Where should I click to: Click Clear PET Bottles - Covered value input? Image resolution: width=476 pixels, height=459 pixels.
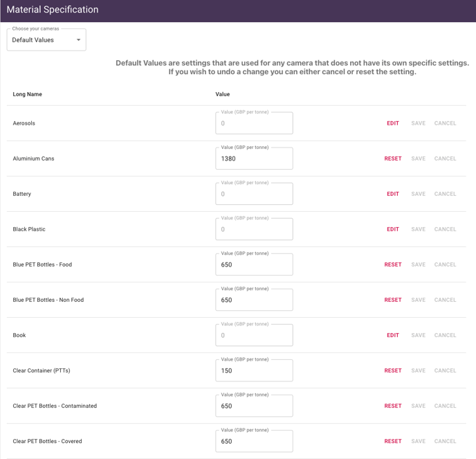tap(254, 441)
